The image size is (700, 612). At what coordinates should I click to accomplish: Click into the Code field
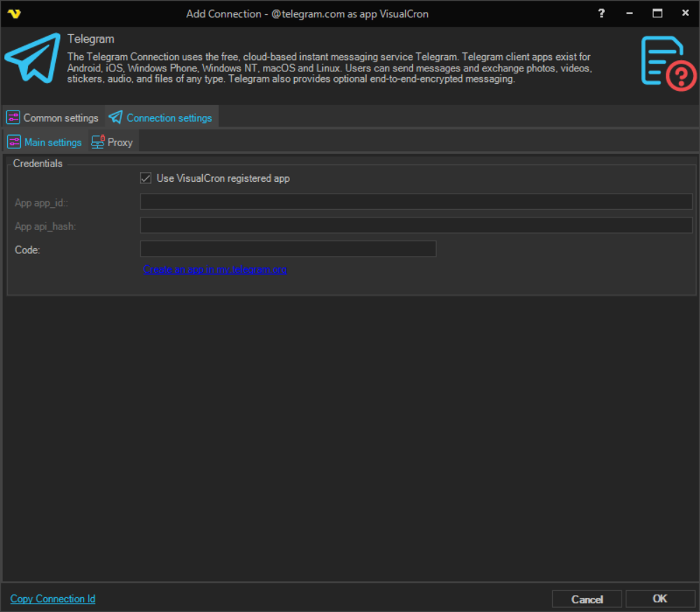288,249
